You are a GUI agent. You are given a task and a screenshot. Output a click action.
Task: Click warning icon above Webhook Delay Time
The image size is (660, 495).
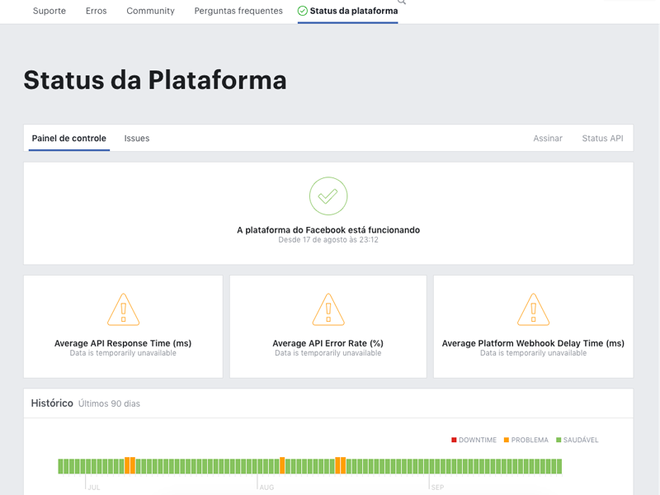coord(533,310)
